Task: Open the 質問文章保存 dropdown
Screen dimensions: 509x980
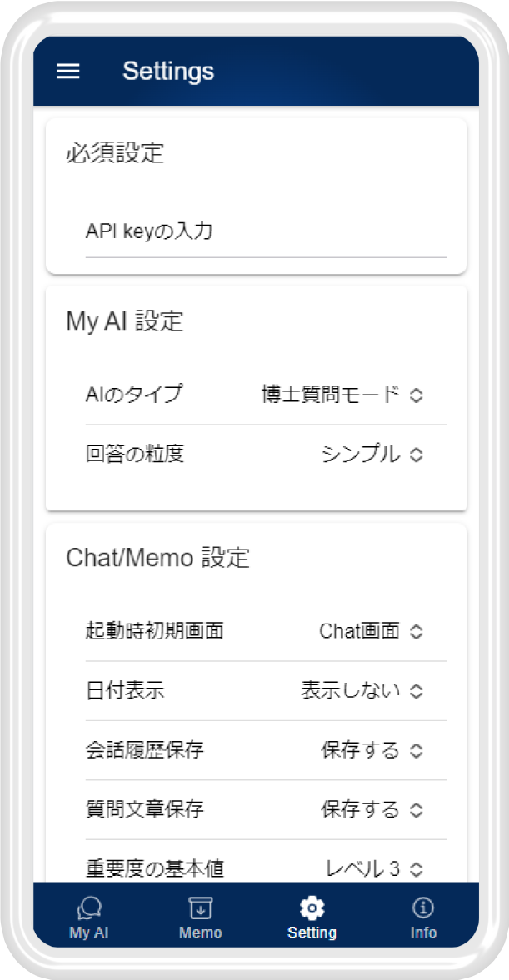Action: point(372,808)
